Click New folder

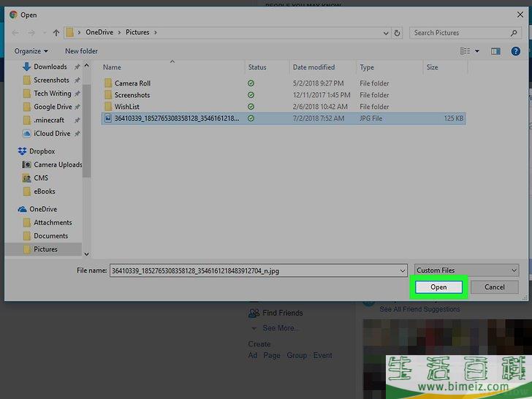point(81,51)
